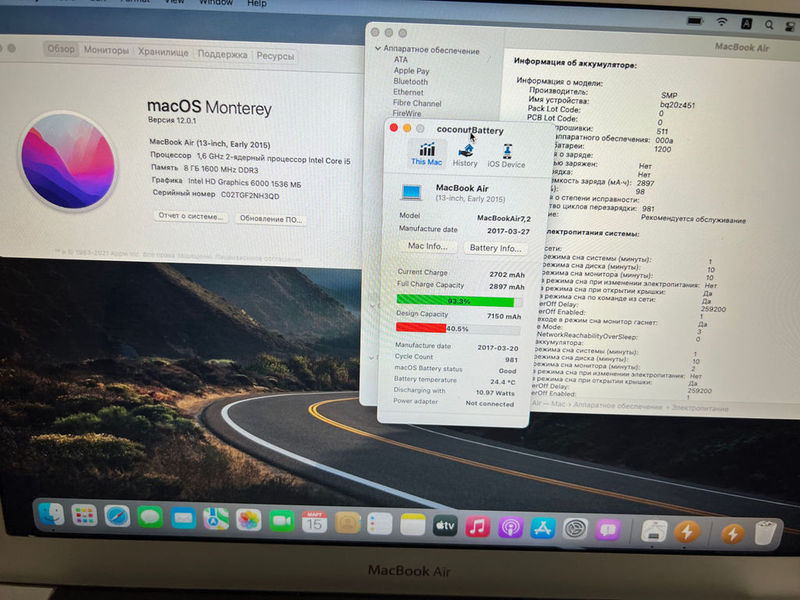The image size is (800, 600).
Task: Click device name 'bq20z451' in System Information
Action: [677, 105]
